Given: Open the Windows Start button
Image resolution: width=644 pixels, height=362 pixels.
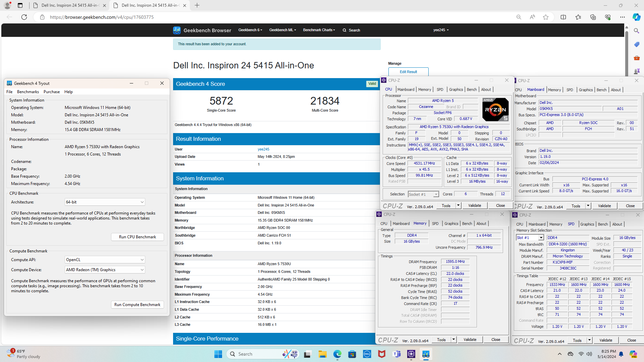Looking at the screenshot, I should tap(218, 354).
